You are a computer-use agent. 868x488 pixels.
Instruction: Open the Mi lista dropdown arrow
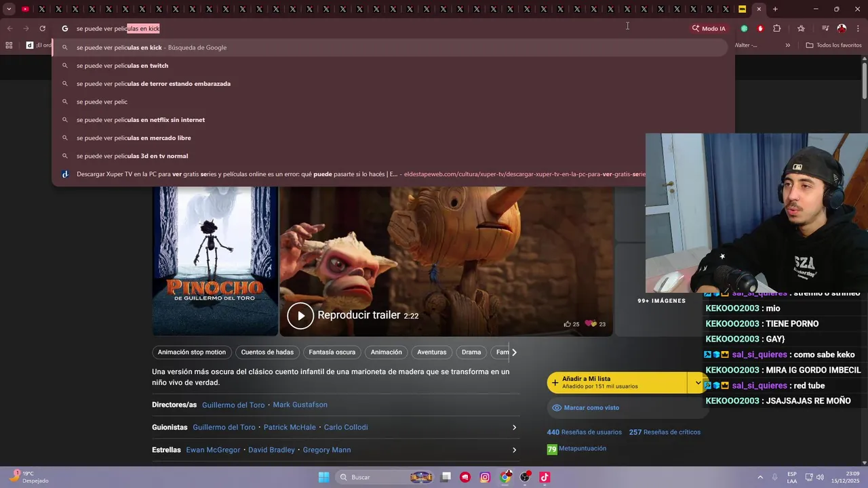[x=698, y=382]
